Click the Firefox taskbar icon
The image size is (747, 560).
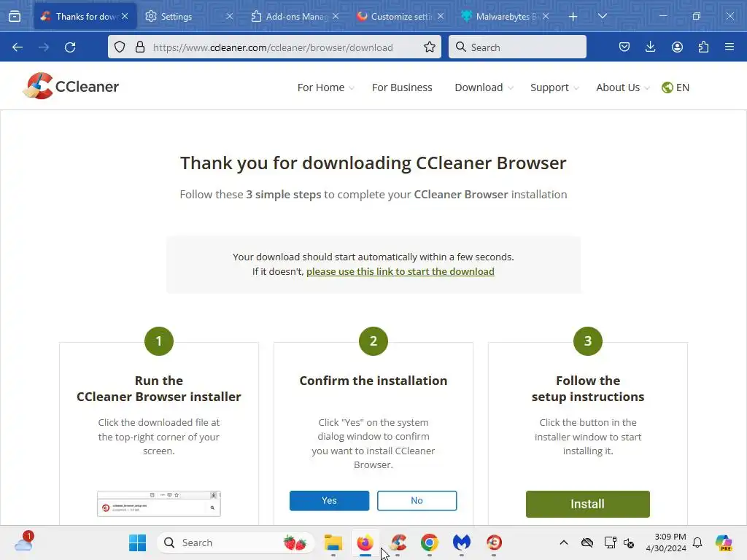click(365, 542)
